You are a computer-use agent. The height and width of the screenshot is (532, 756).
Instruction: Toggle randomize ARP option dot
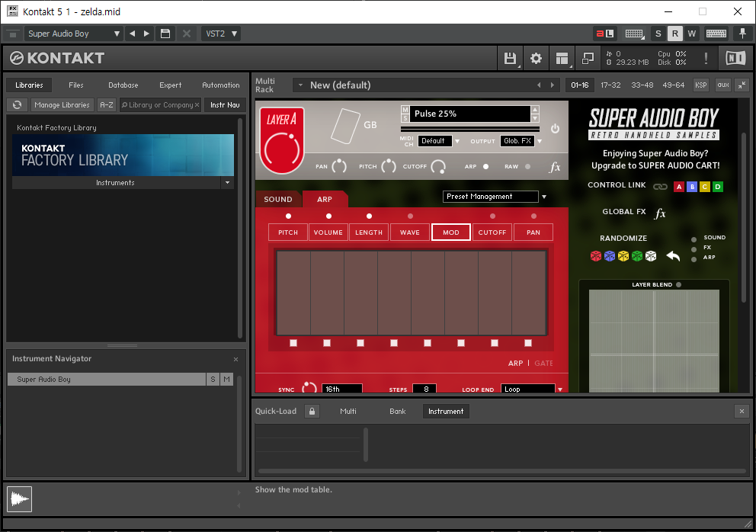(694, 259)
